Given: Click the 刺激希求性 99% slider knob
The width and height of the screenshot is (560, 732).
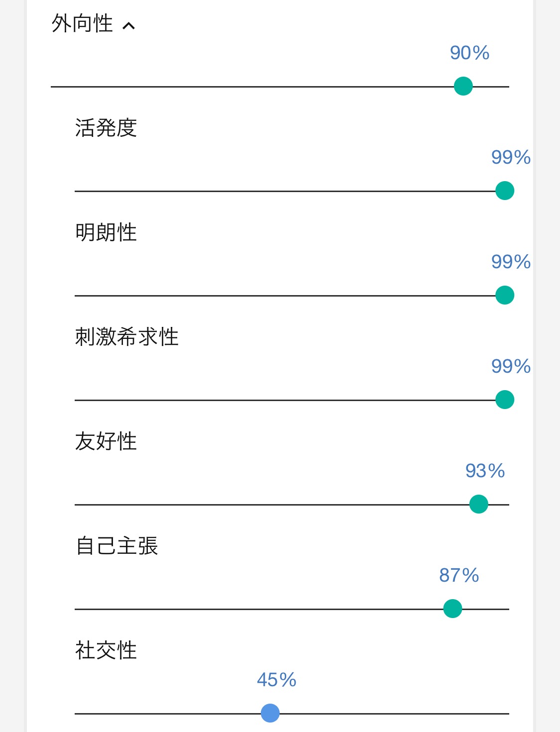Looking at the screenshot, I should (x=505, y=400).
